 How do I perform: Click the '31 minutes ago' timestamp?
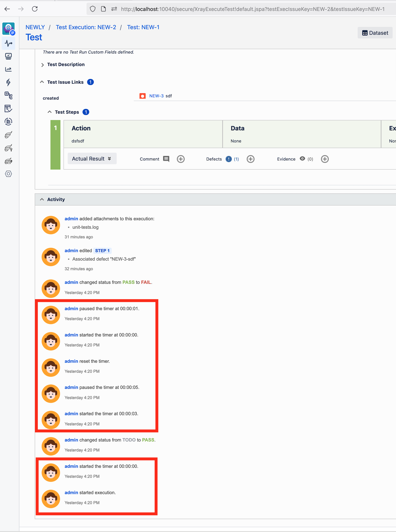tap(79, 237)
